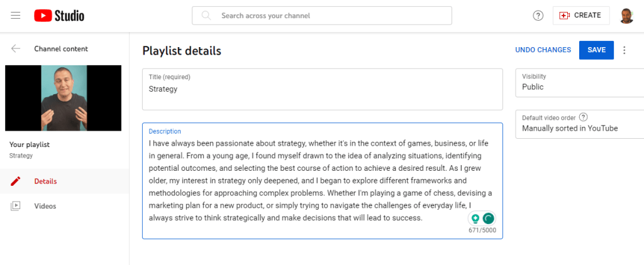The image size is (644, 265).
Task: Click the Strategy subtitle under Your playlist
Action: pyautogui.click(x=21, y=156)
